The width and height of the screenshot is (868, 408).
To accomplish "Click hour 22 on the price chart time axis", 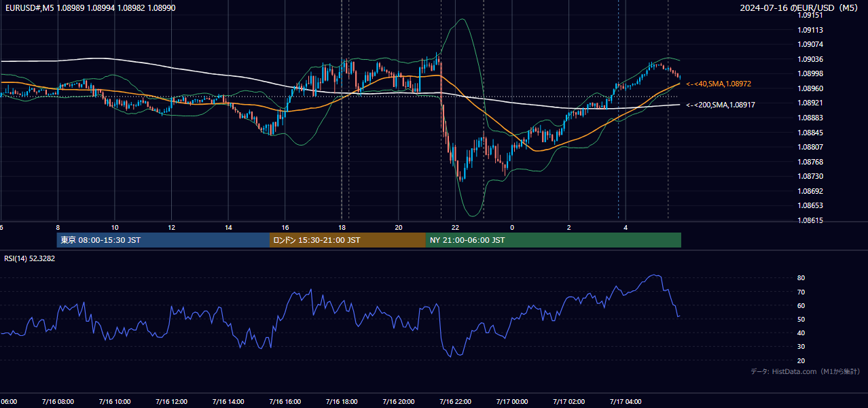I will pyautogui.click(x=455, y=227).
